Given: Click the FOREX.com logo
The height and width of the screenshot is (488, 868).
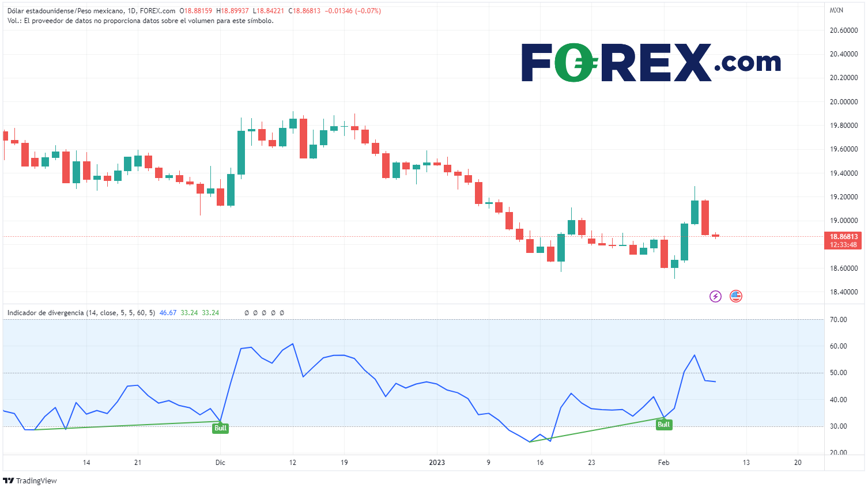Looking at the screenshot, I should point(651,63).
